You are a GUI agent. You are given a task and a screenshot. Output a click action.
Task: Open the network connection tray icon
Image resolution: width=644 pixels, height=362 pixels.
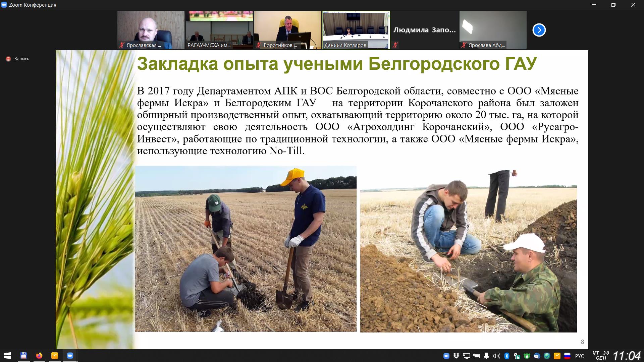466,356
